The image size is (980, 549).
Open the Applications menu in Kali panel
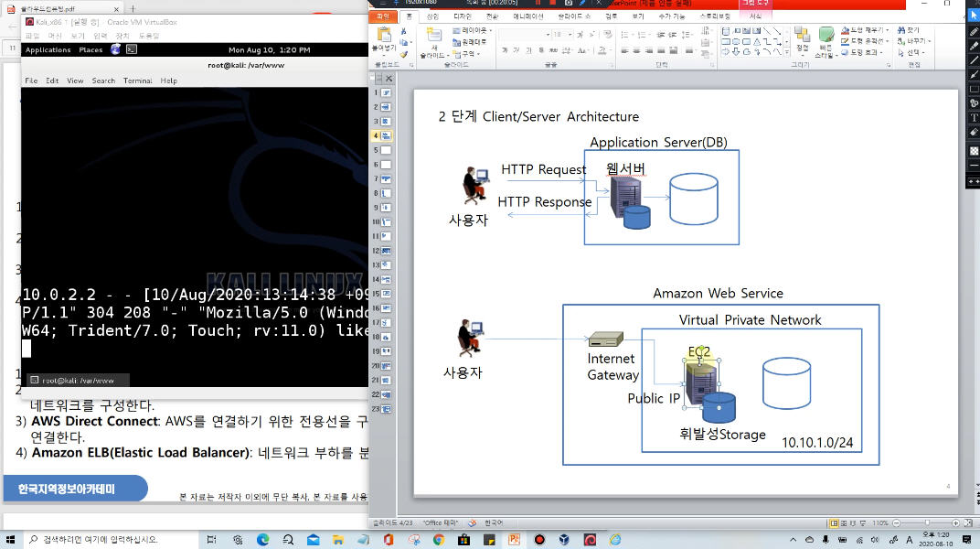(48, 50)
